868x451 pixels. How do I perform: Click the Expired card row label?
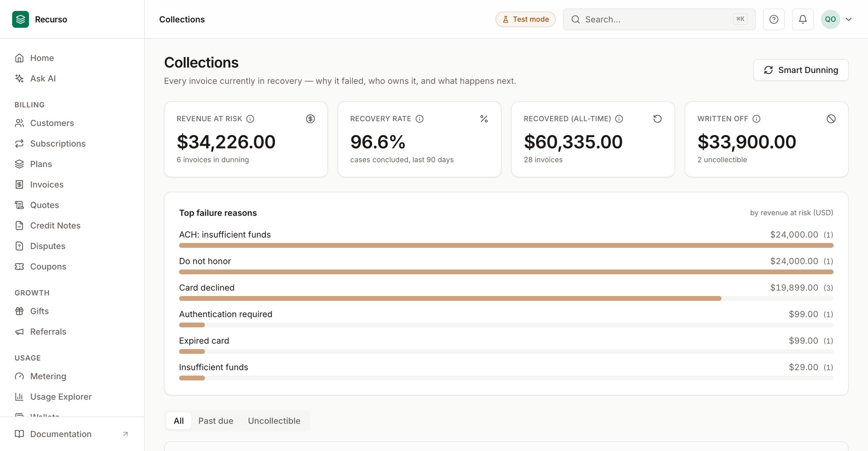(x=204, y=340)
